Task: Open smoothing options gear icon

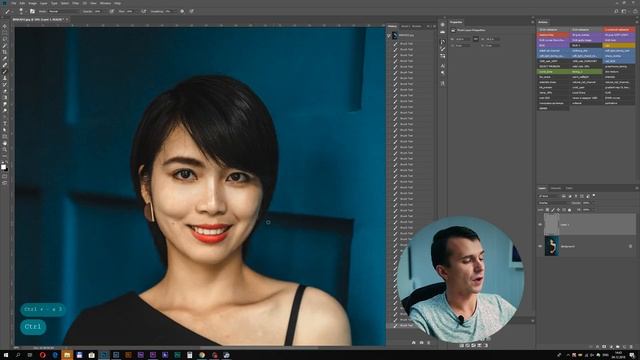Action: click(x=182, y=11)
